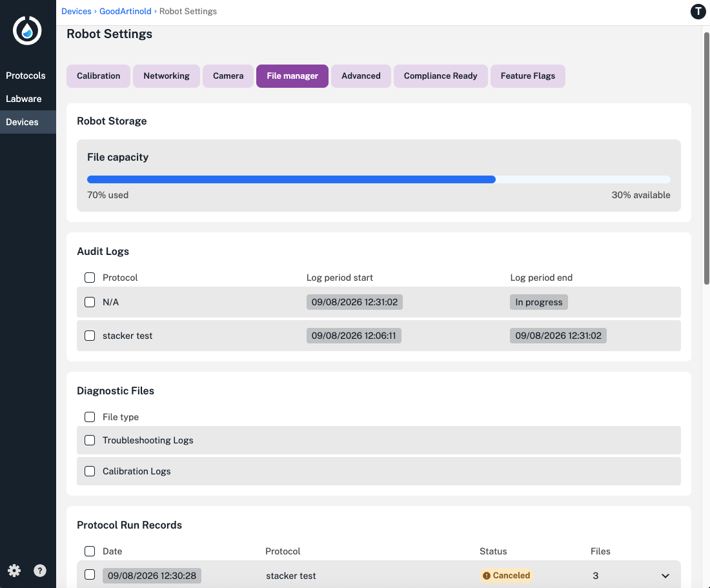Open the Compliance Ready tab
The height and width of the screenshot is (588, 710).
point(441,76)
